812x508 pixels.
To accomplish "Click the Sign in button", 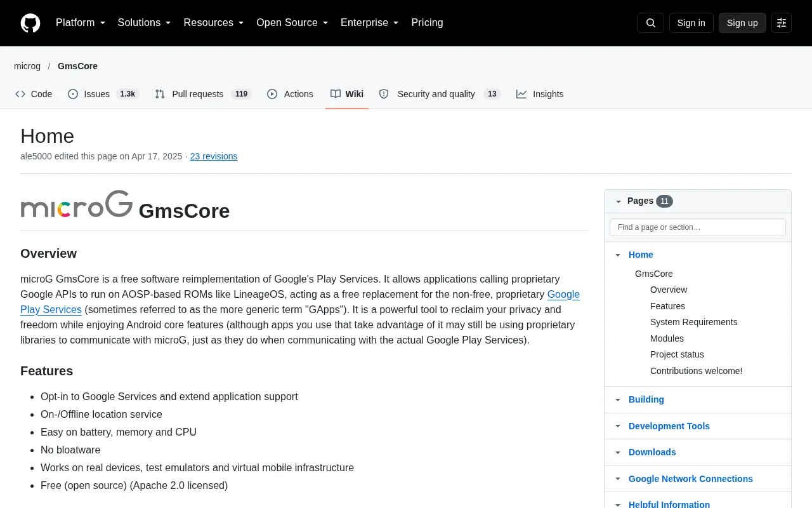I will (x=691, y=23).
